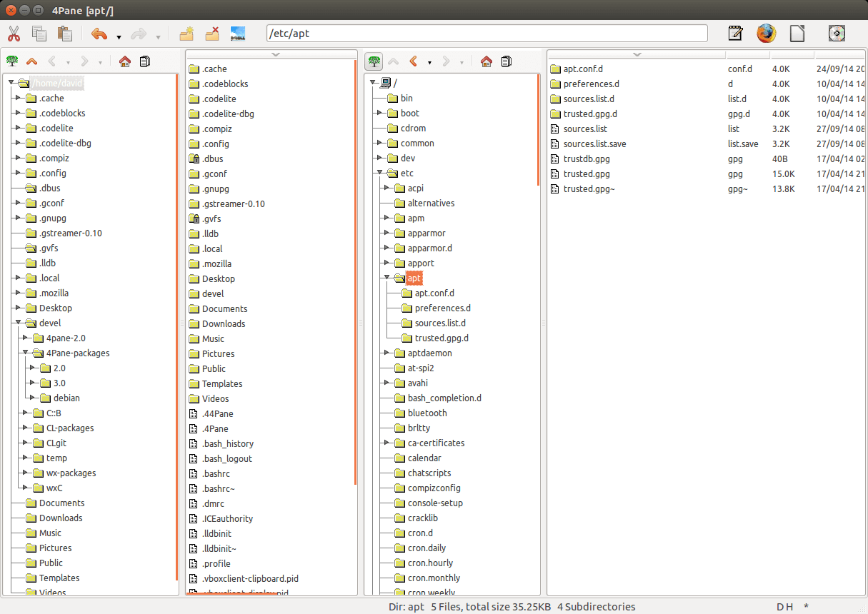The image size is (868, 614).
Task: Click the home icon in the left pane
Action: [125, 61]
